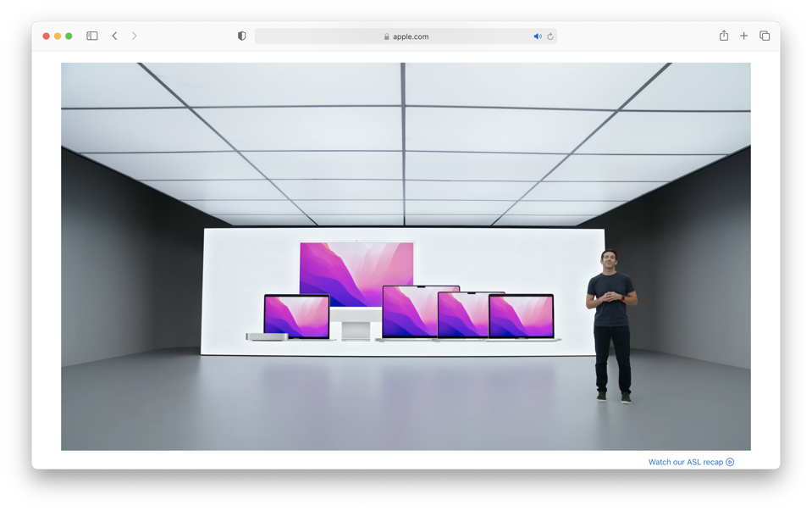Go back to the previous page
Viewport: 812px width, 511px height.
coord(114,36)
